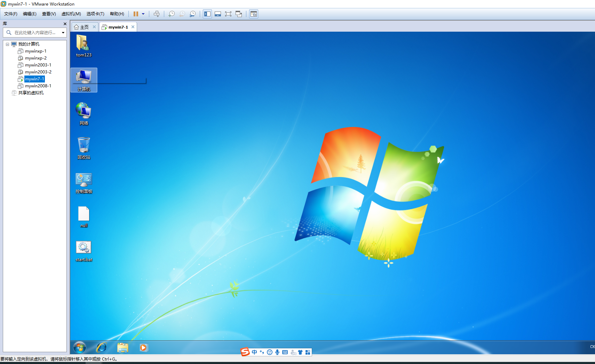Toggle the thumbnail bar view
595x364 pixels.
[218, 14]
